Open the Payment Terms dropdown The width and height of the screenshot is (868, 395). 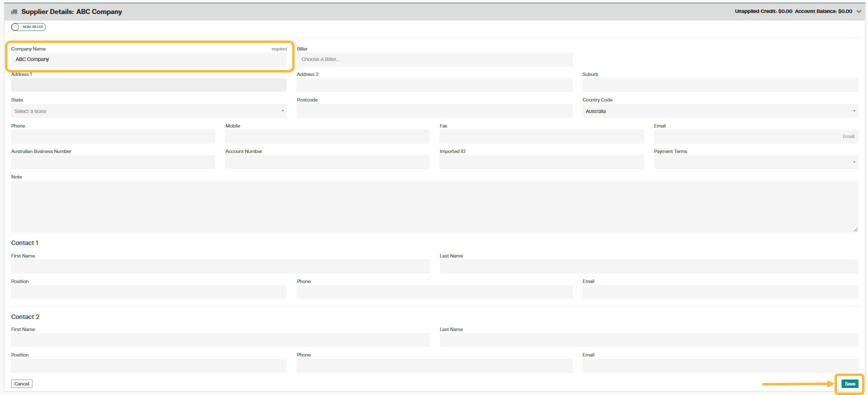(x=756, y=162)
